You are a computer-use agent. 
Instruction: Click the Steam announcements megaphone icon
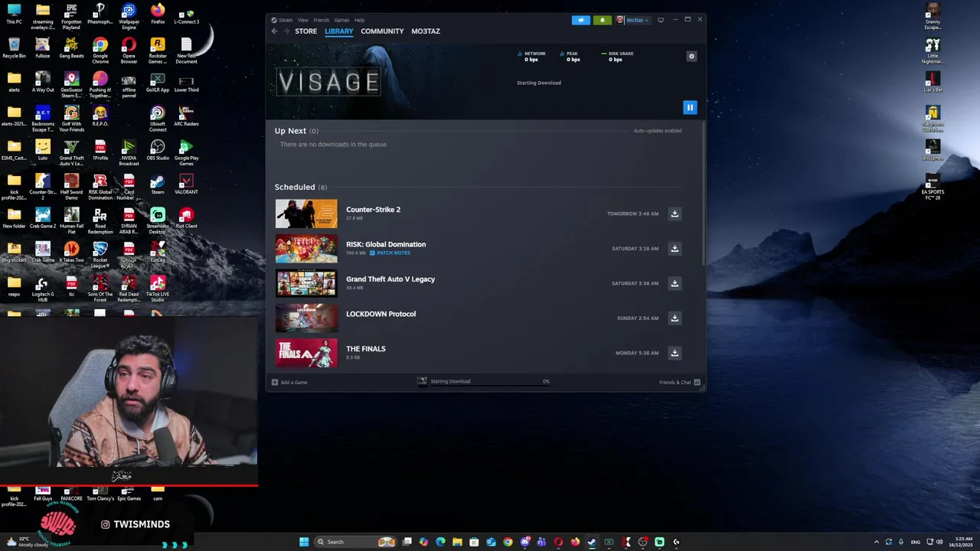point(581,20)
